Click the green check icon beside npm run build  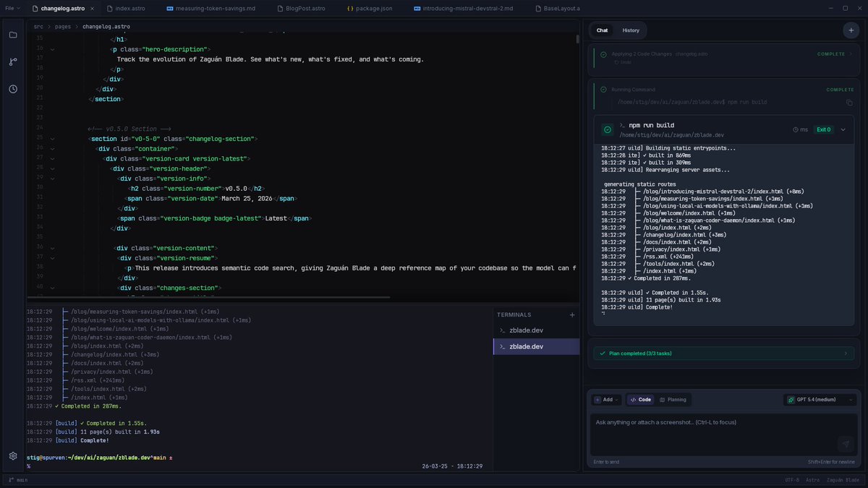click(x=608, y=129)
